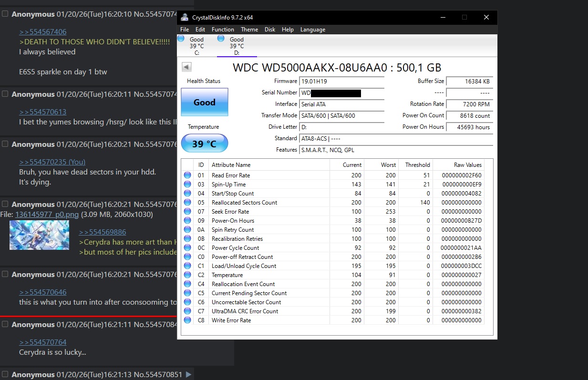
Task: Tick the checkbox of post at 16:20:10
Action: tap(5, 14)
